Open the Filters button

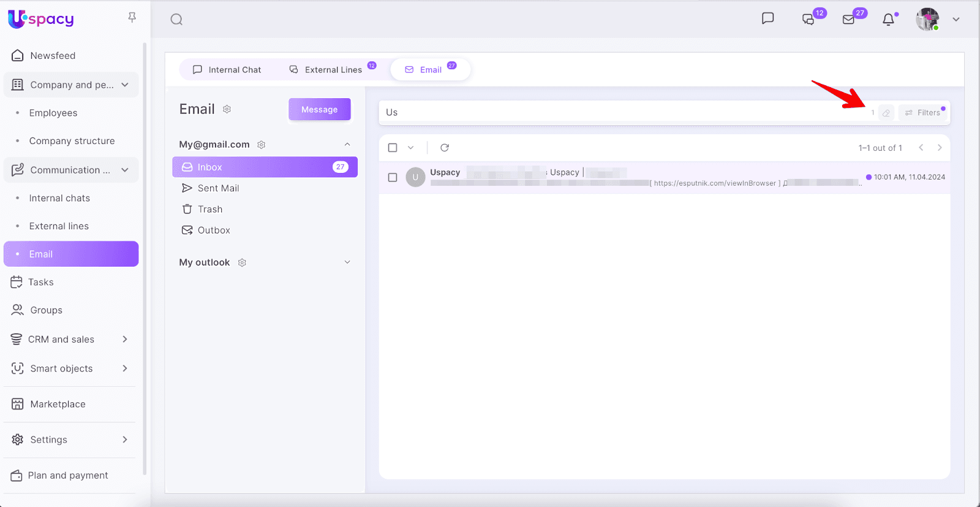(x=923, y=113)
